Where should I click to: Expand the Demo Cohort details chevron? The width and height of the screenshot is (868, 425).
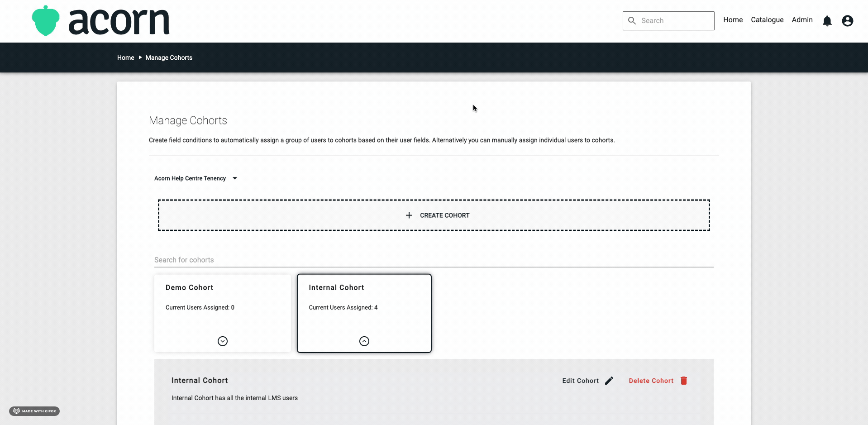(x=223, y=341)
